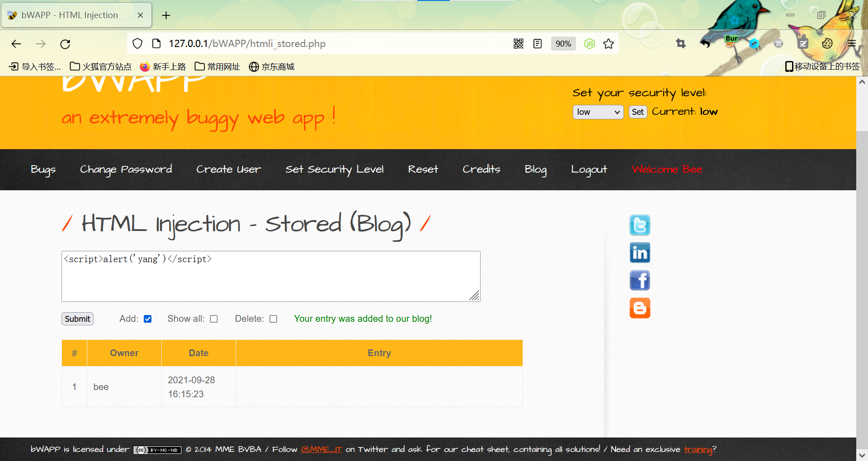Open Facebook social icon
The image size is (868, 461).
[640, 280]
